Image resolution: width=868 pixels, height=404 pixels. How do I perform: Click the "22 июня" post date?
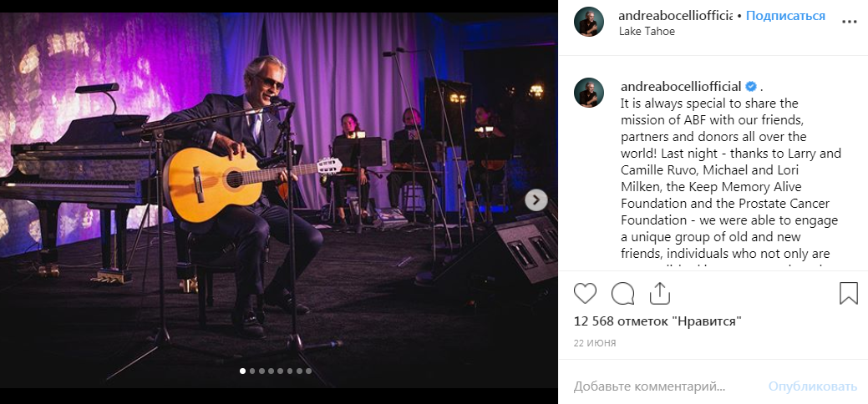pyautogui.click(x=595, y=343)
